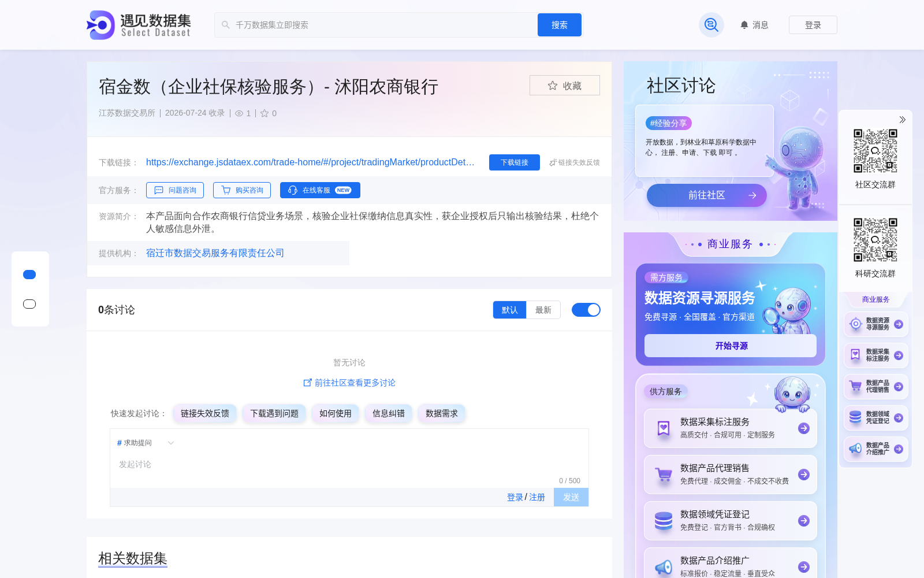Toggle the blue discussion switch
This screenshot has width=924, height=578.
click(586, 310)
